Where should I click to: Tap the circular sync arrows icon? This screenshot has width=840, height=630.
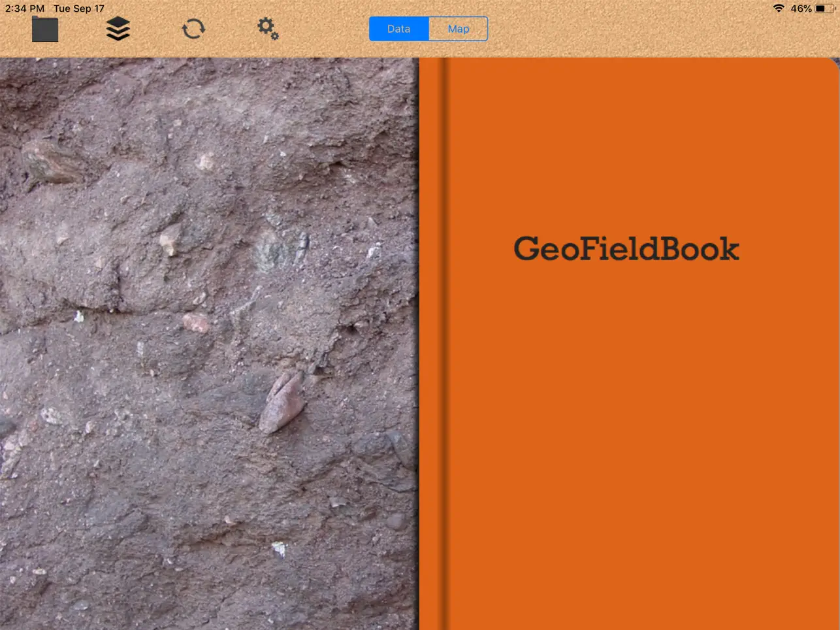point(193,29)
